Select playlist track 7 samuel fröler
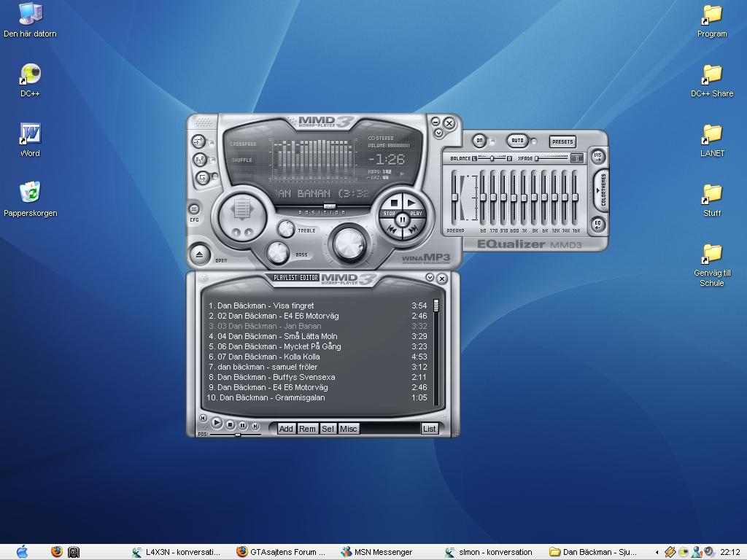Image resolution: width=747 pixels, height=560 pixels. (x=317, y=367)
